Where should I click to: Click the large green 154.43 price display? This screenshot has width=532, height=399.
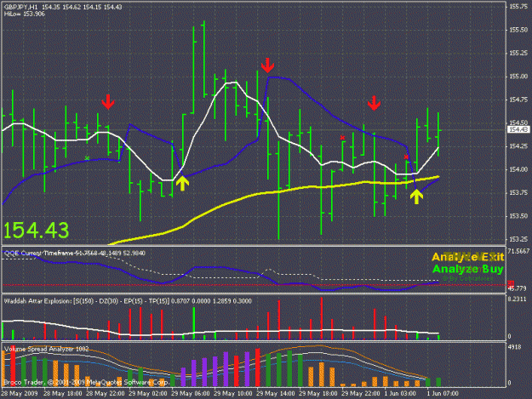pyautogui.click(x=37, y=230)
